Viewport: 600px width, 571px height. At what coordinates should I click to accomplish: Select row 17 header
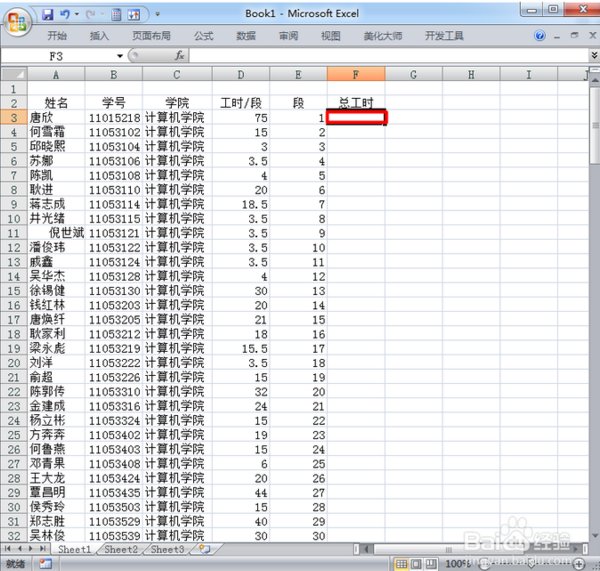pos(14,320)
